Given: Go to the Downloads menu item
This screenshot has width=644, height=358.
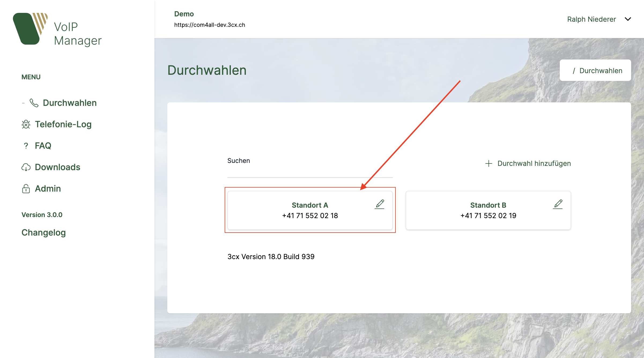Looking at the screenshot, I should [x=57, y=167].
